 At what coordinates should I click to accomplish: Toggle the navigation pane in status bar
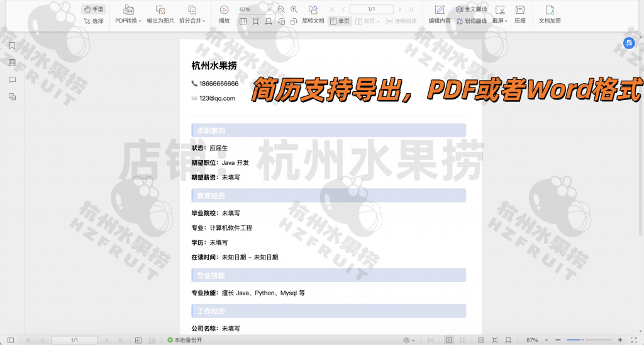coord(11,340)
